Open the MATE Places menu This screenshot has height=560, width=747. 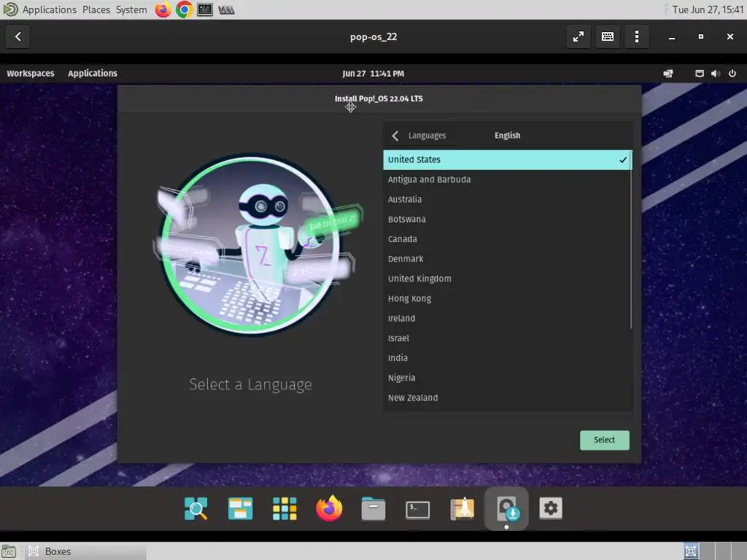point(96,9)
